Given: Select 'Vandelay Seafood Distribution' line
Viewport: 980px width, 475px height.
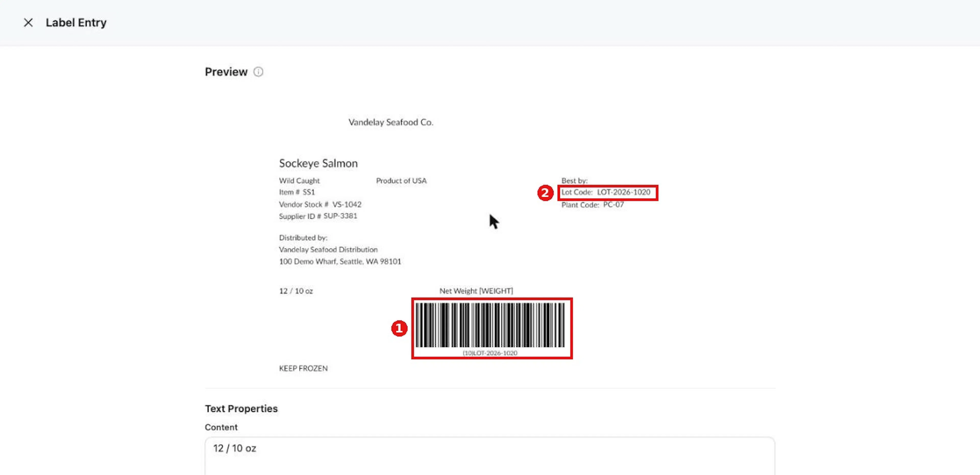Looking at the screenshot, I should pos(328,250).
